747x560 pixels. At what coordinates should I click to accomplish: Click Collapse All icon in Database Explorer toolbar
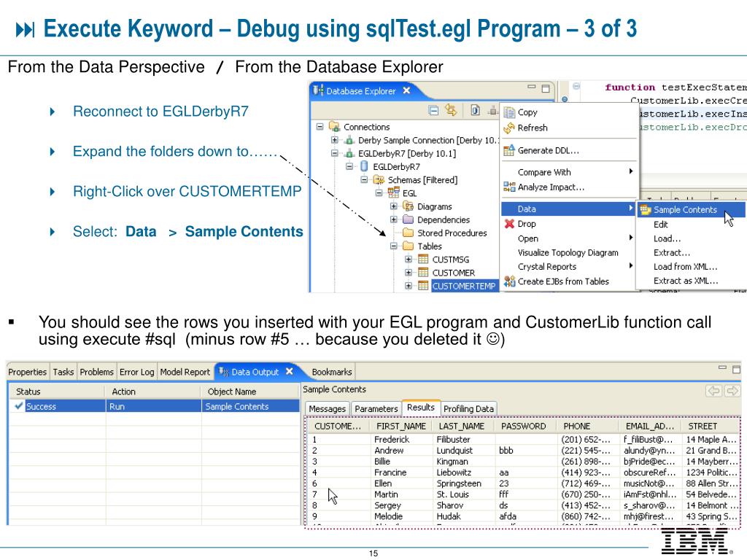click(x=433, y=111)
